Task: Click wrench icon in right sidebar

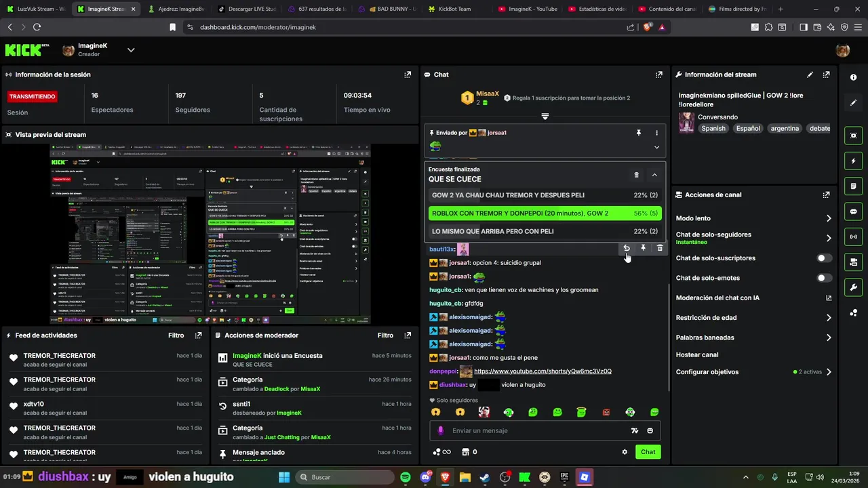Action: pos(853,287)
